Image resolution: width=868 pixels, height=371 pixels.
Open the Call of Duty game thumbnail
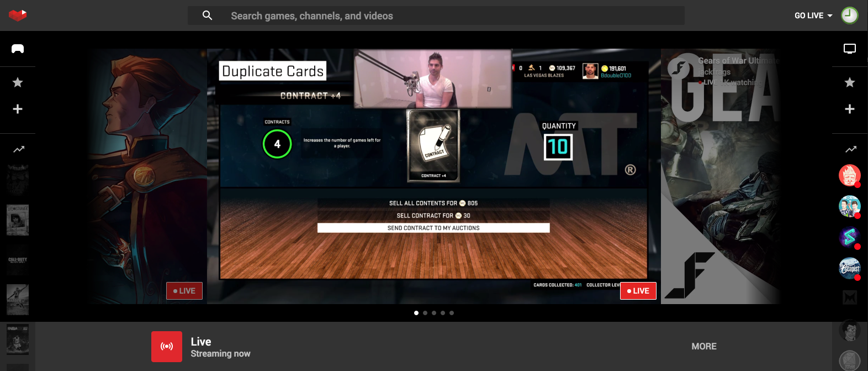click(18, 260)
